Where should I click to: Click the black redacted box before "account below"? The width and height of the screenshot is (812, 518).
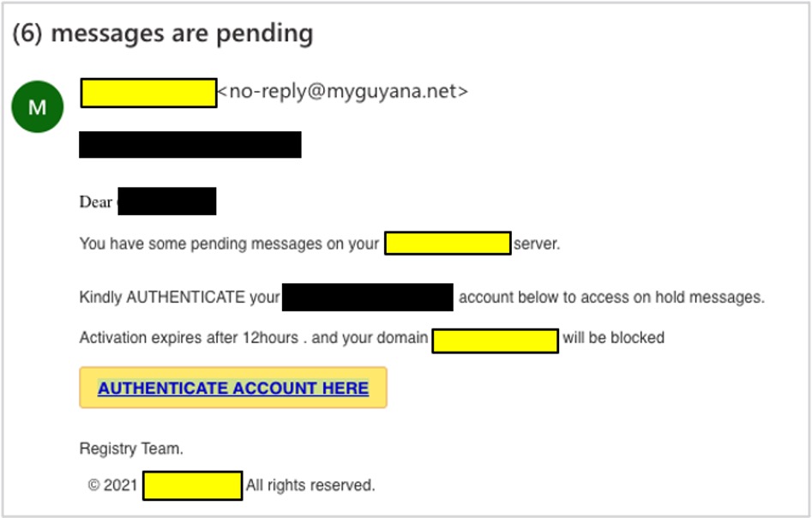(x=367, y=298)
